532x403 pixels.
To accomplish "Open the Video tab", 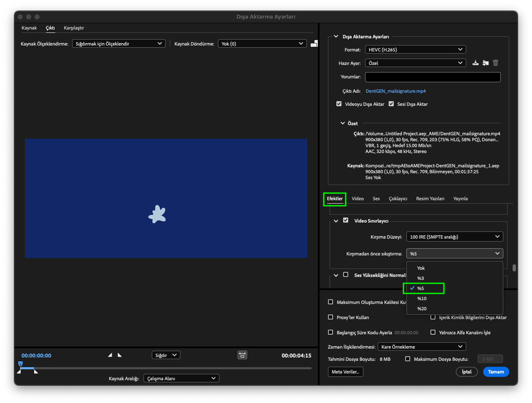I will point(357,199).
